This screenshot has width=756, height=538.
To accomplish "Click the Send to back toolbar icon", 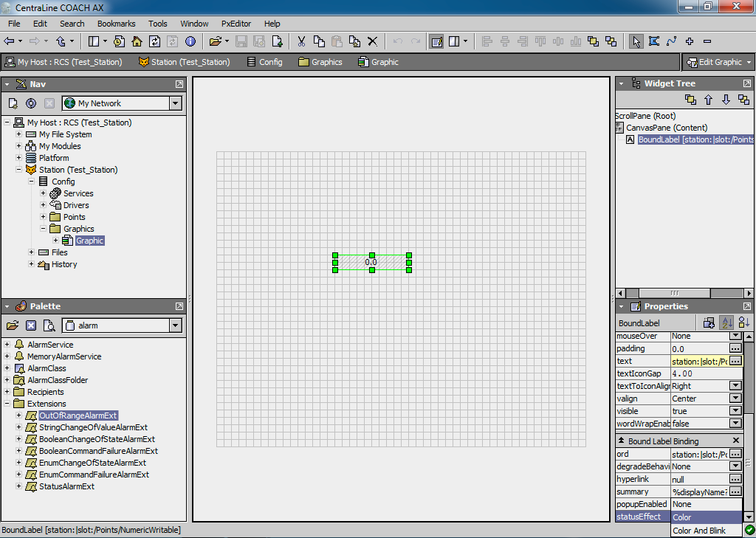I will (x=611, y=42).
